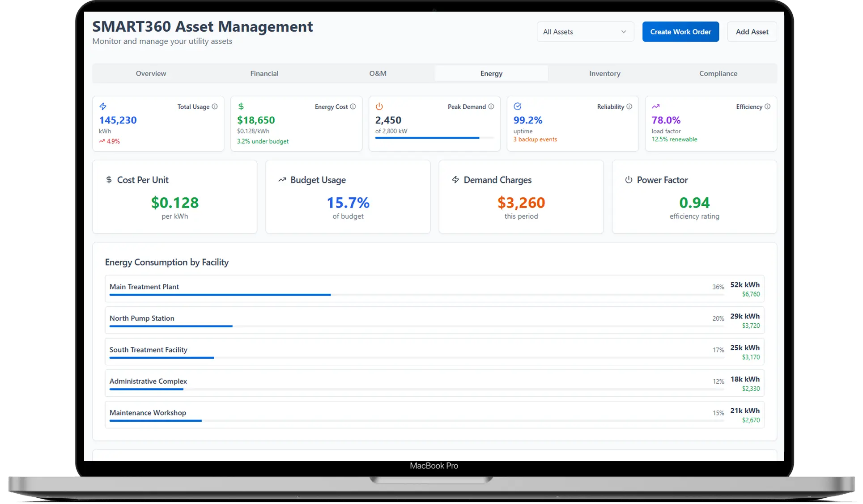Open the Total Usage info tooltip
Viewport: 863px width, 504px height.
pyautogui.click(x=215, y=106)
